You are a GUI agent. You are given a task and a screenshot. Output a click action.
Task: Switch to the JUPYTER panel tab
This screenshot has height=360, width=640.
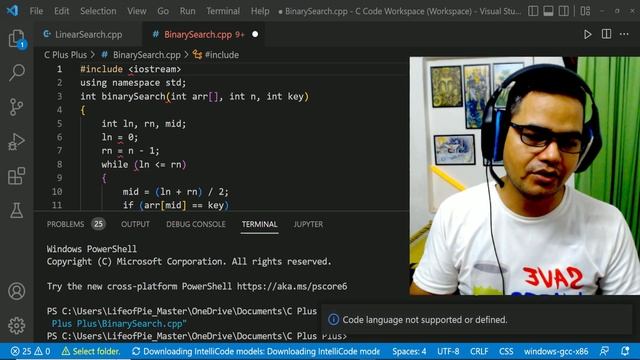click(x=308, y=224)
